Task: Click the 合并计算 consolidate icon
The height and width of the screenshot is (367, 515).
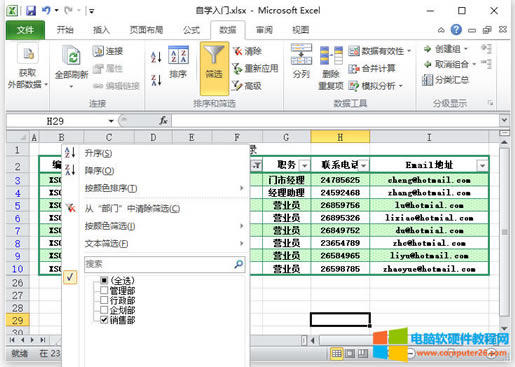Action: [x=354, y=69]
